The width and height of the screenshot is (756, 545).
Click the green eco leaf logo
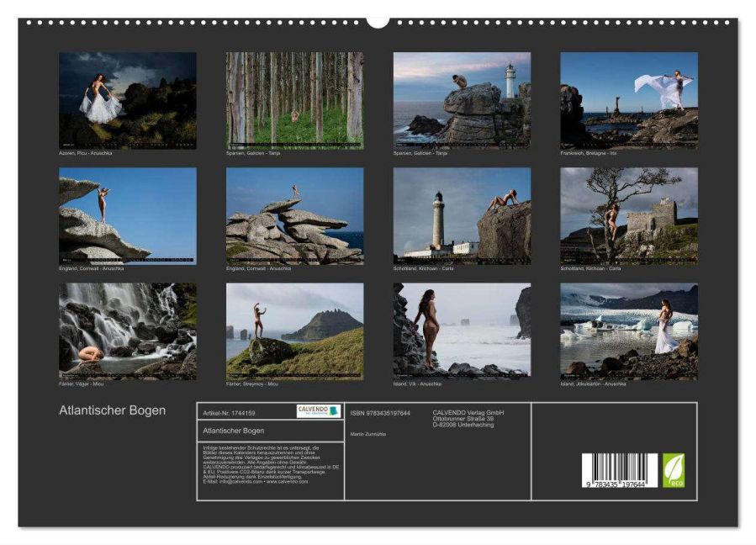click(x=674, y=470)
